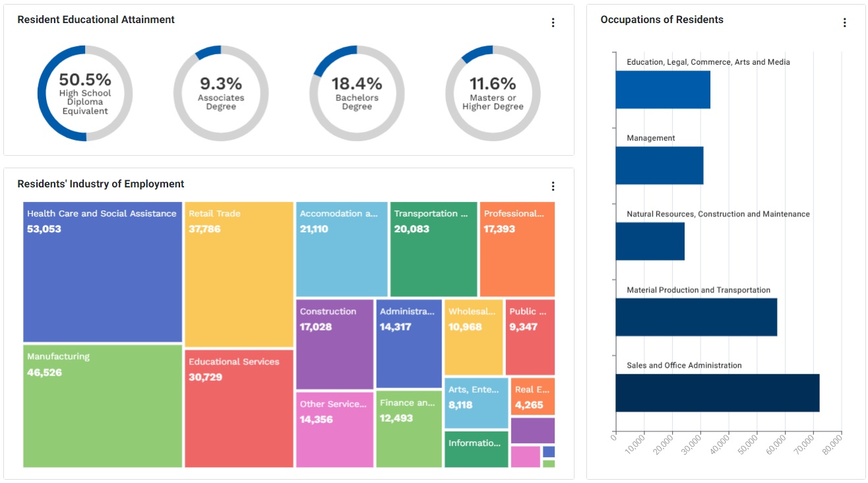Select the Material Production and Transportation bar
The height and width of the screenshot is (483, 868).
click(696, 317)
